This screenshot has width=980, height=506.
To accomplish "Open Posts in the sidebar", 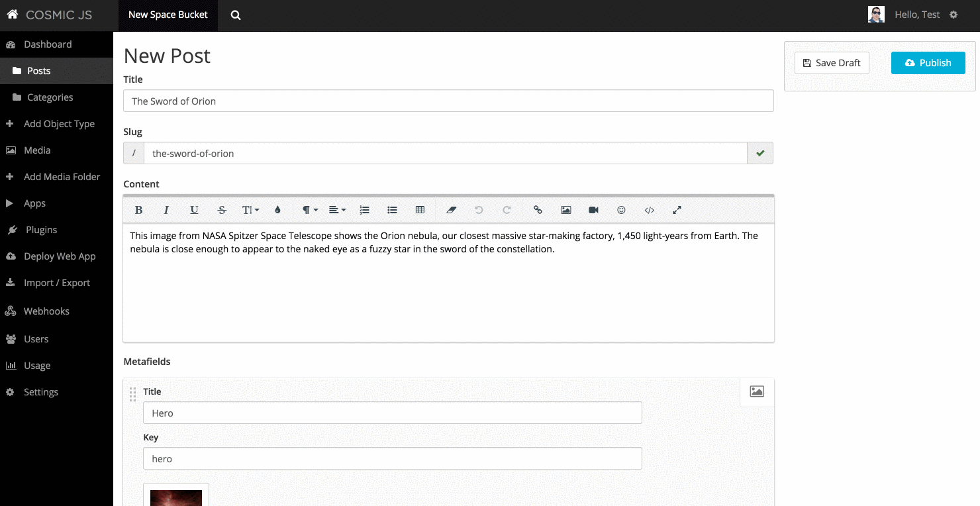I will [56, 71].
